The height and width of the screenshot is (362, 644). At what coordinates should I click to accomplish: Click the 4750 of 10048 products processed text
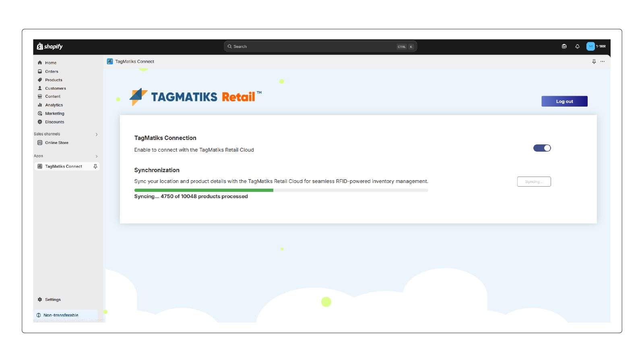point(204,197)
